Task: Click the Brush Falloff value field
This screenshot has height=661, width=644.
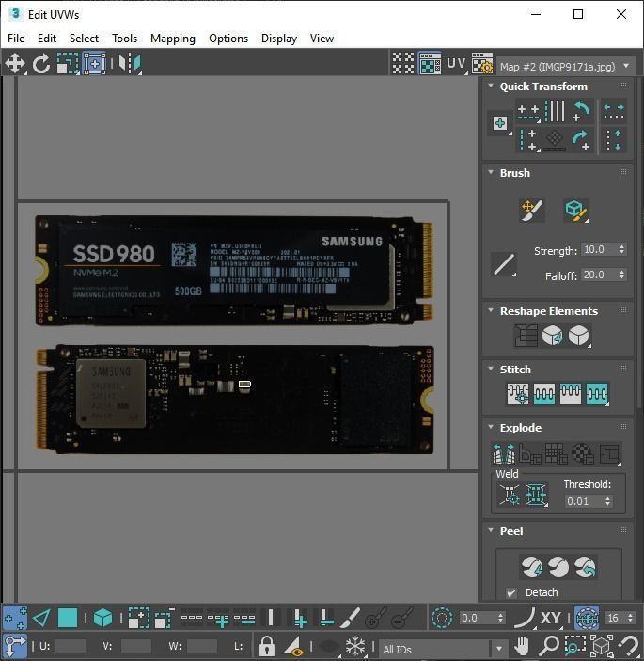Action: pyautogui.click(x=599, y=275)
